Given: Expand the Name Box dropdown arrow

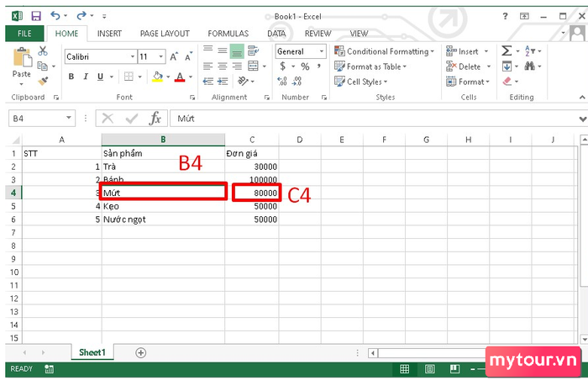Looking at the screenshot, I should pos(69,118).
